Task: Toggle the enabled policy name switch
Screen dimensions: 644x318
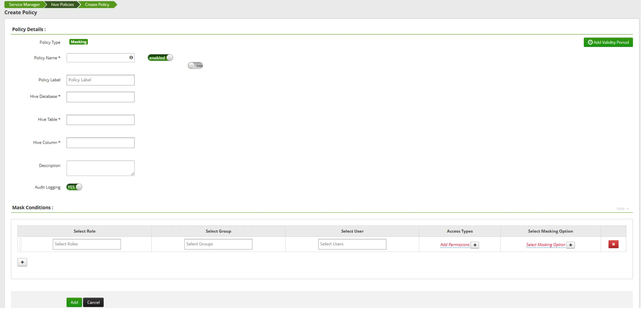Action: 161,58
